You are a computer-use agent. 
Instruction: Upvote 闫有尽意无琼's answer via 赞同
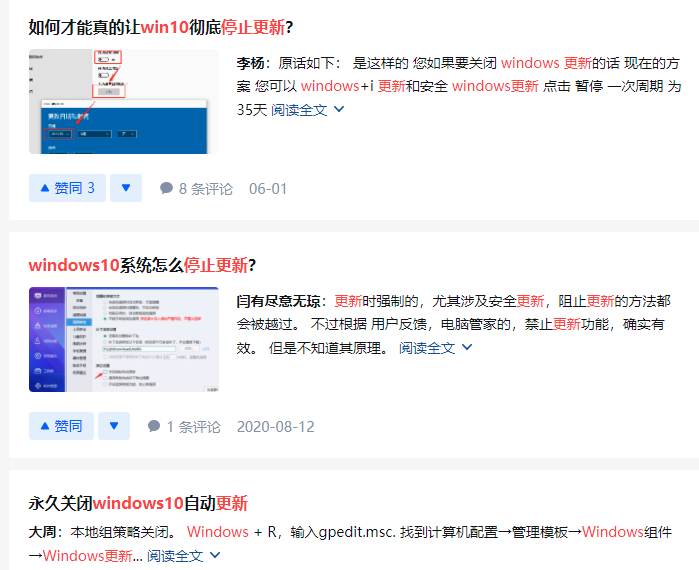(62, 426)
